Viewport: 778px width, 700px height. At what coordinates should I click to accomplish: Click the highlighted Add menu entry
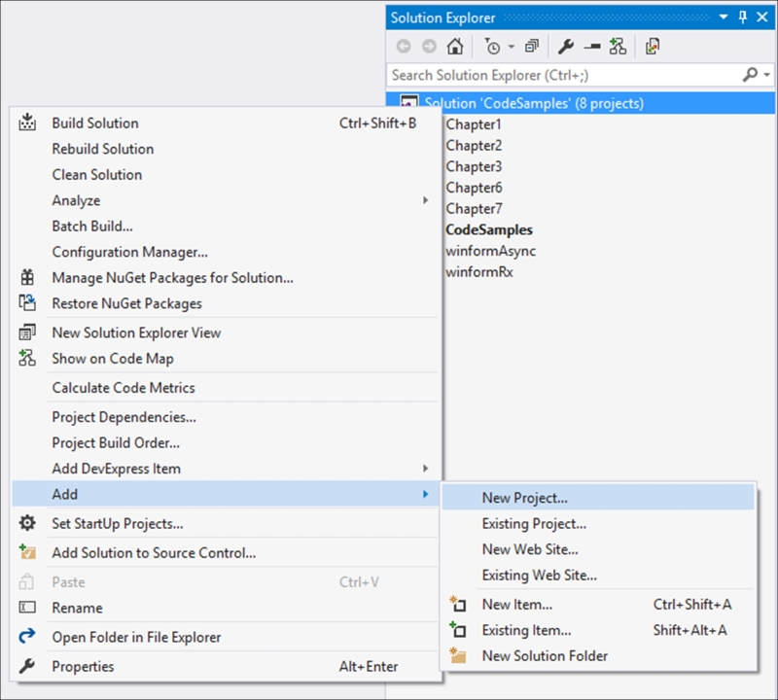click(226, 494)
